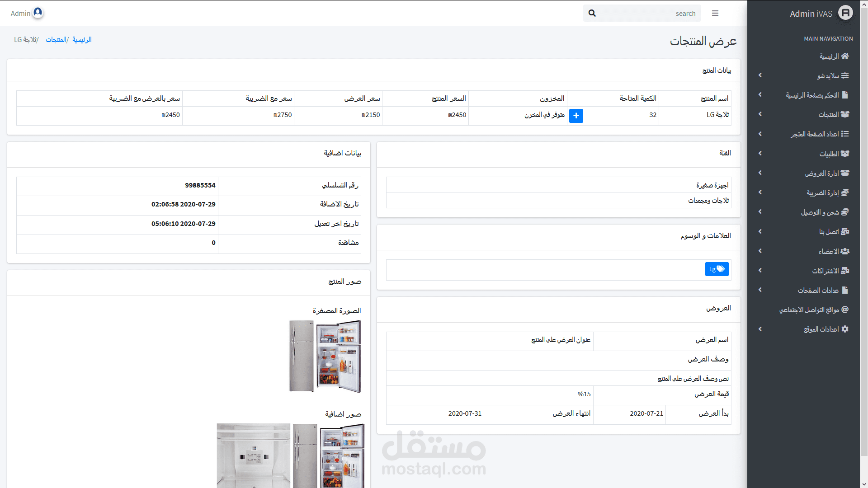Click the Admin iVAS logo icon
868x488 pixels.
coord(845,13)
